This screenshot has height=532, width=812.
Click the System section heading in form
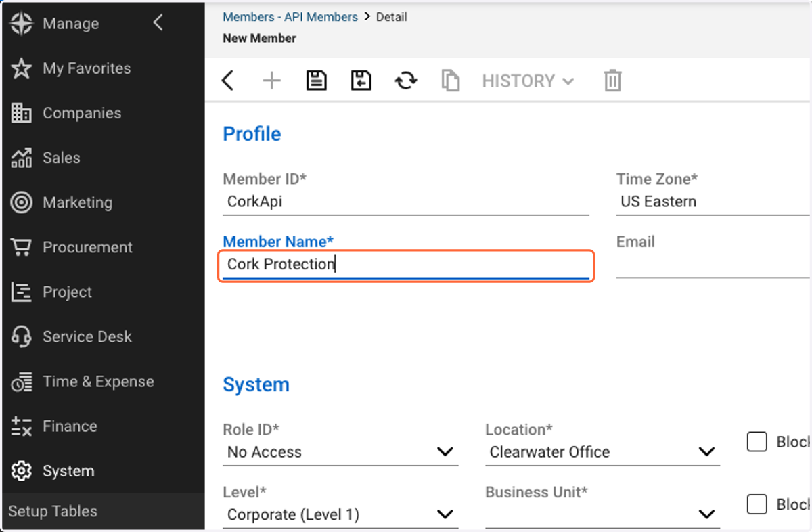pos(256,385)
